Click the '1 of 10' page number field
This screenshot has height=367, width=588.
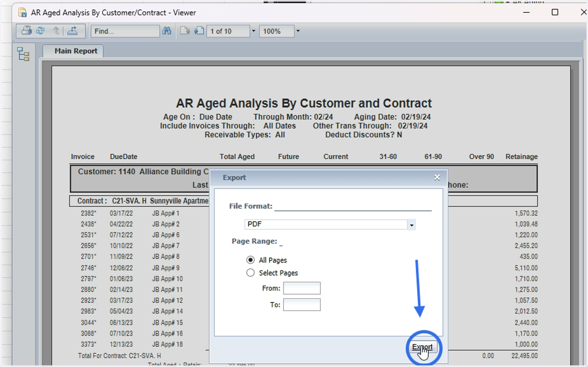228,31
